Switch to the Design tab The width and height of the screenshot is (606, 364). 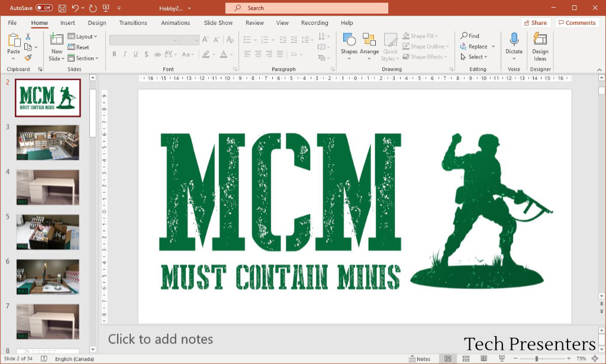coord(97,23)
